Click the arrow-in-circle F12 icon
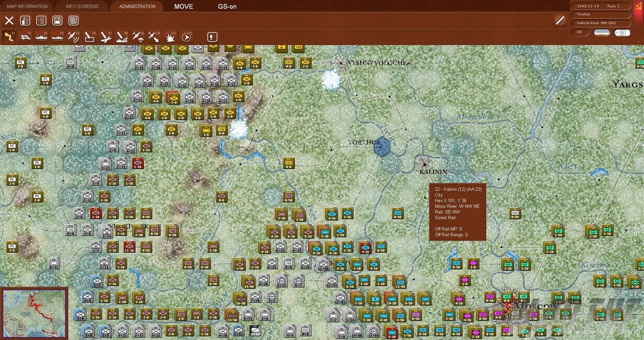 [x=186, y=37]
